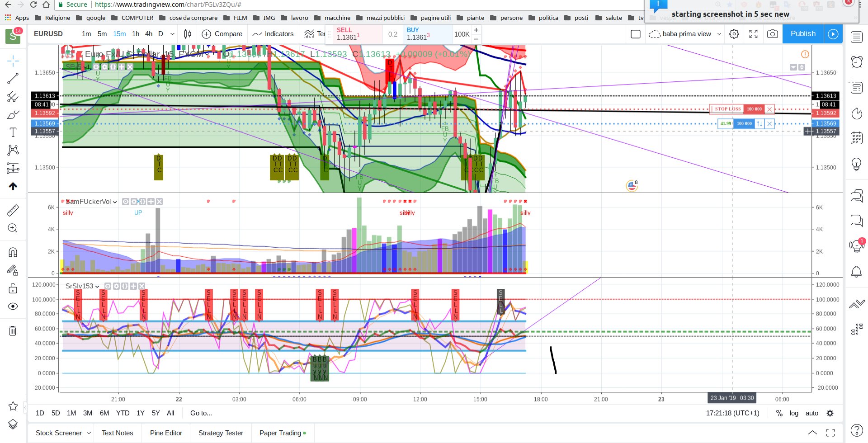
Task: Switch to Pine Editor tab
Action: tap(166, 433)
